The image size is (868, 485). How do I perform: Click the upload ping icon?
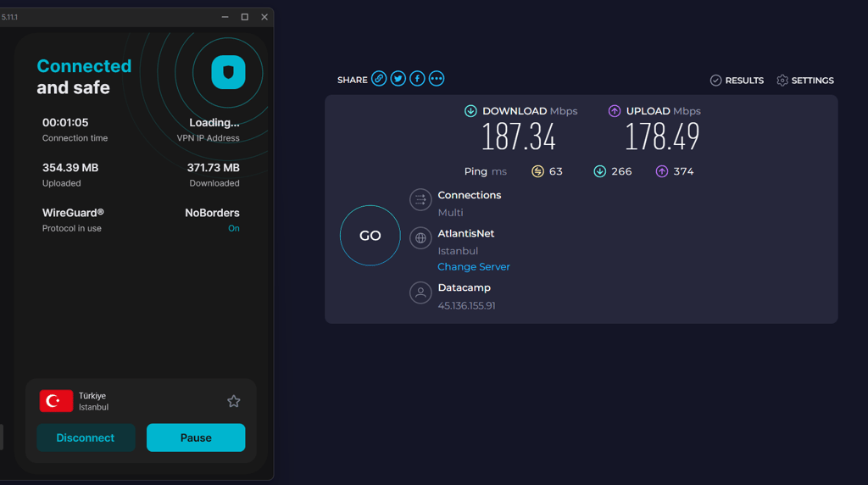click(x=661, y=171)
